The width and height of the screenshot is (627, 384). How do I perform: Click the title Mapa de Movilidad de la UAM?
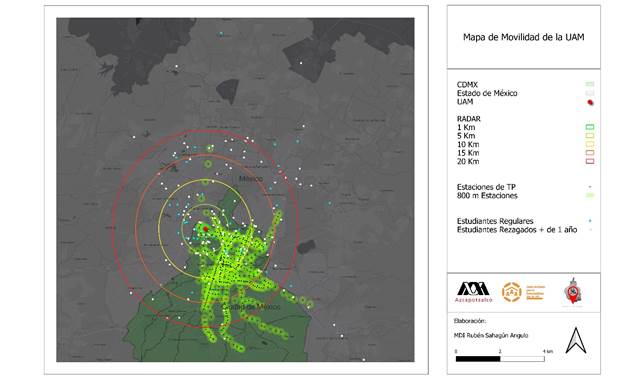[523, 37]
